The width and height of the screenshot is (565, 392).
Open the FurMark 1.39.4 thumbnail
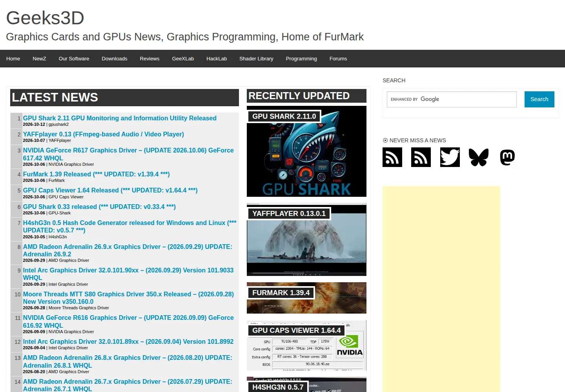pos(306,298)
